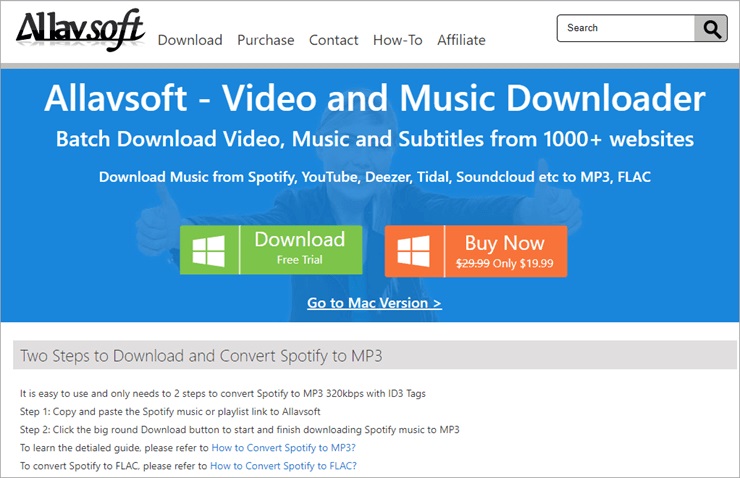Open the Purchase page
The width and height of the screenshot is (740, 478).
pos(266,40)
